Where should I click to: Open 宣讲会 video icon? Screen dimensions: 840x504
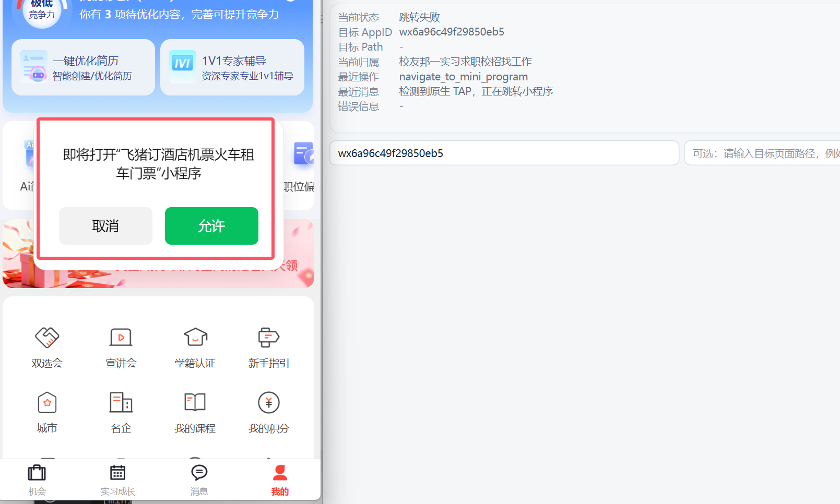pos(121,337)
